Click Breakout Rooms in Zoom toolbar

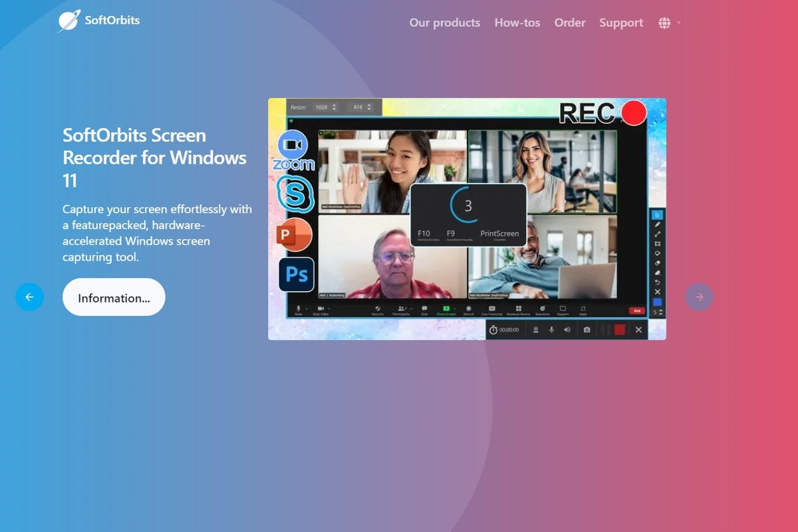click(518, 310)
